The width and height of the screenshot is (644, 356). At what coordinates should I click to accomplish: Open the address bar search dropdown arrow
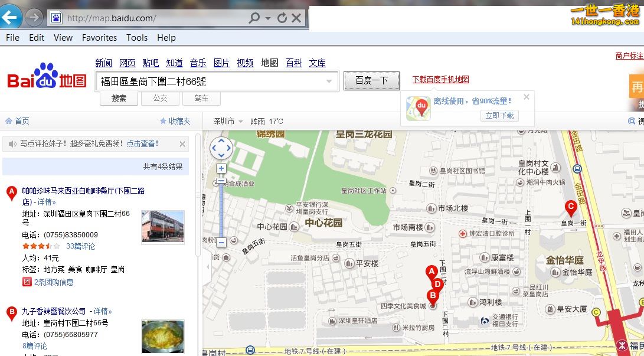(267, 18)
